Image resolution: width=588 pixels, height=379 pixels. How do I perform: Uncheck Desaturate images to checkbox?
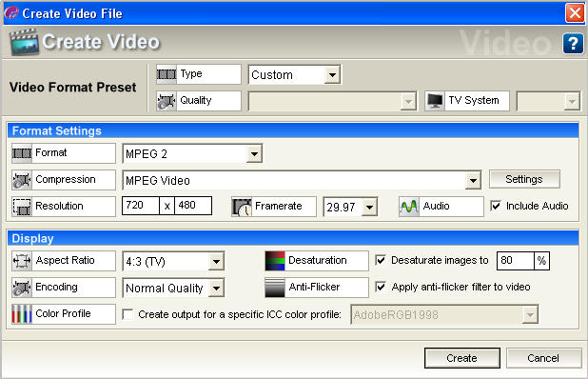[x=381, y=260]
